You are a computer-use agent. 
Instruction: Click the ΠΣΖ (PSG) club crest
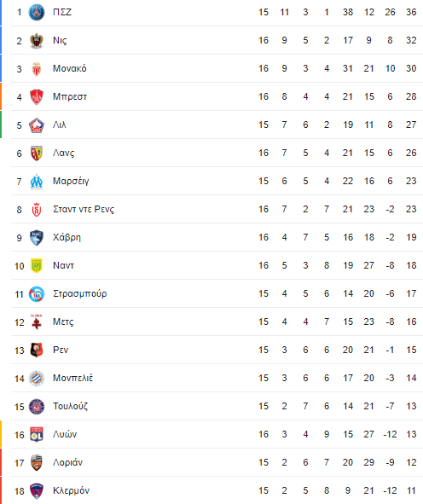pyautogui.click(x=37, y=12)
